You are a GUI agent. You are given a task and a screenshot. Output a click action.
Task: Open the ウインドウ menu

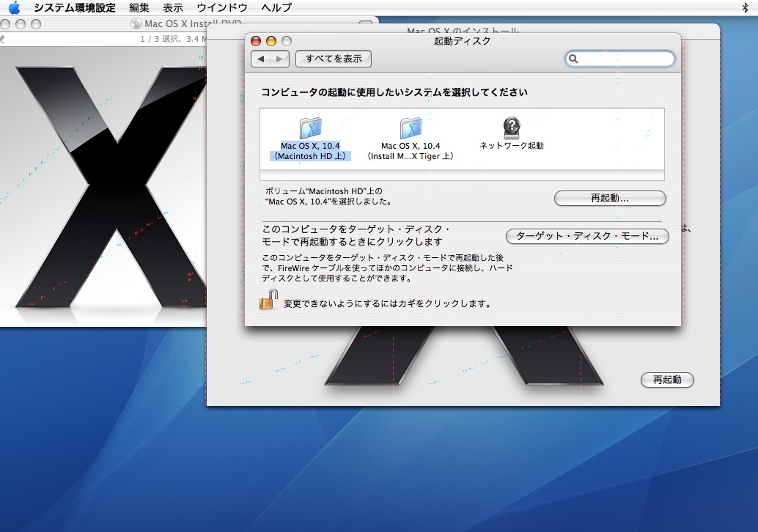click(x=221, y=8)
